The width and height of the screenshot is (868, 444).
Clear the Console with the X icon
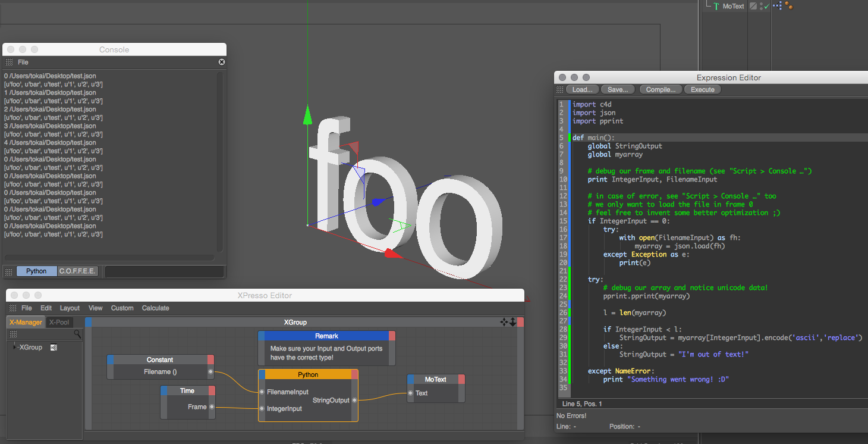(222, 62)
